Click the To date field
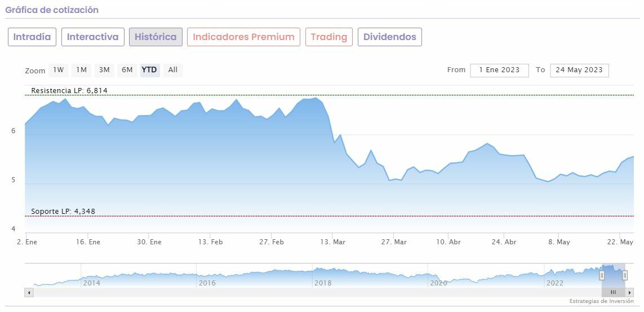 click(579, 70)
